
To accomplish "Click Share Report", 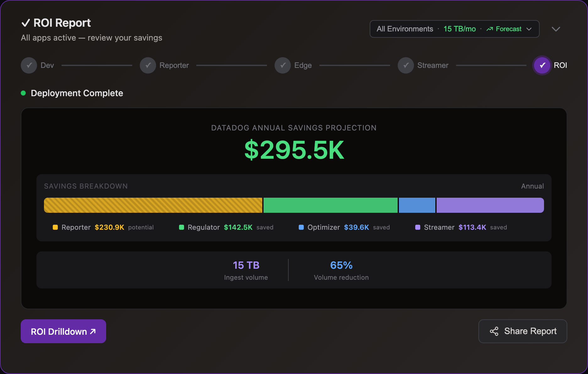I will pyautogui.click(x=522, y=331).
